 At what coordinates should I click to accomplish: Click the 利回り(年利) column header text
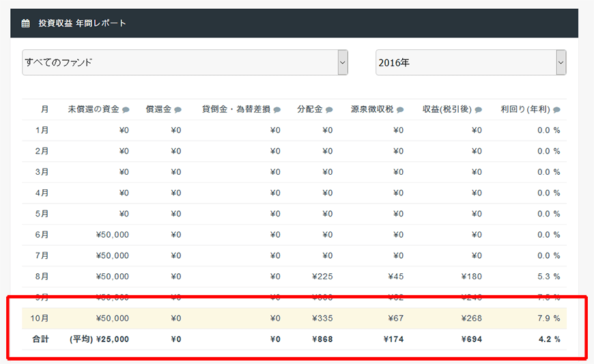[x=526, y=109]
